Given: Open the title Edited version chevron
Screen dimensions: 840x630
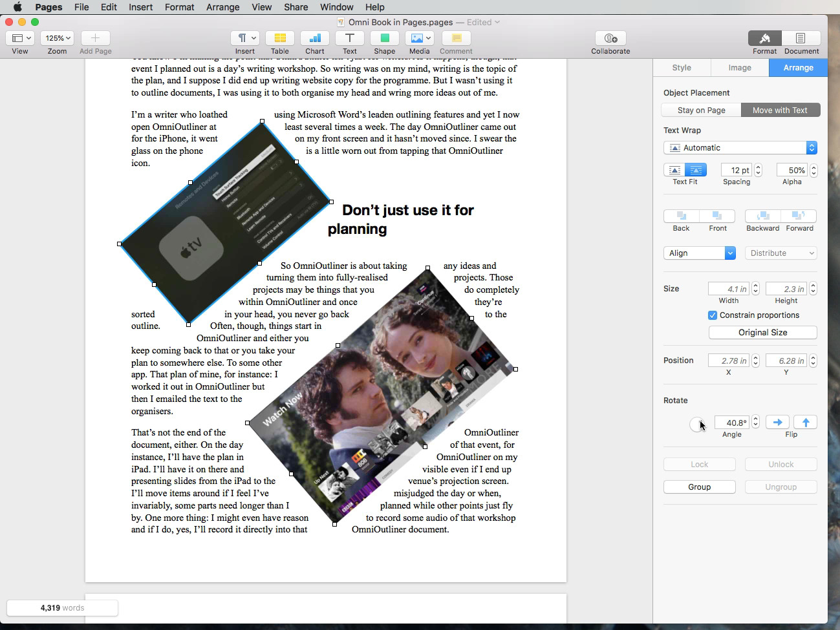Looking at the screenshot, I should [x=497, y=22].
